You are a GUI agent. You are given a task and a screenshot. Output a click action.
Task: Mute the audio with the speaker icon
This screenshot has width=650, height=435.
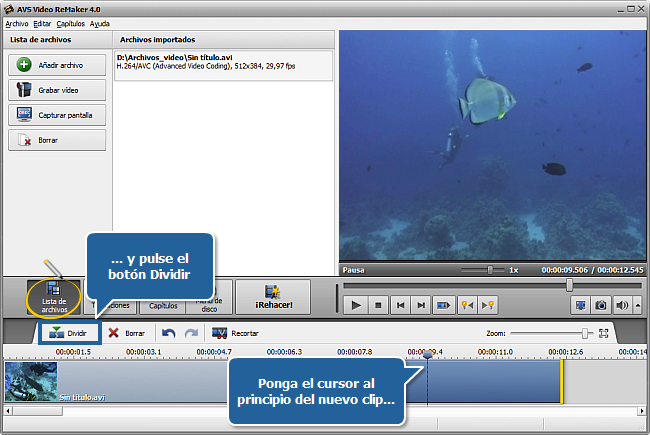coord(621,305)
